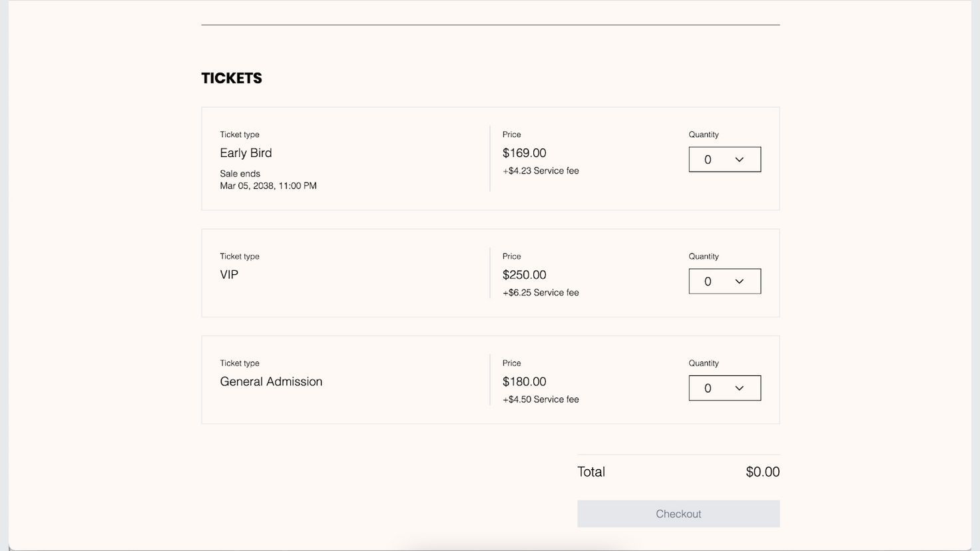Select the Early Bird ticket name

pyautogui.click(x=246, y=153)
